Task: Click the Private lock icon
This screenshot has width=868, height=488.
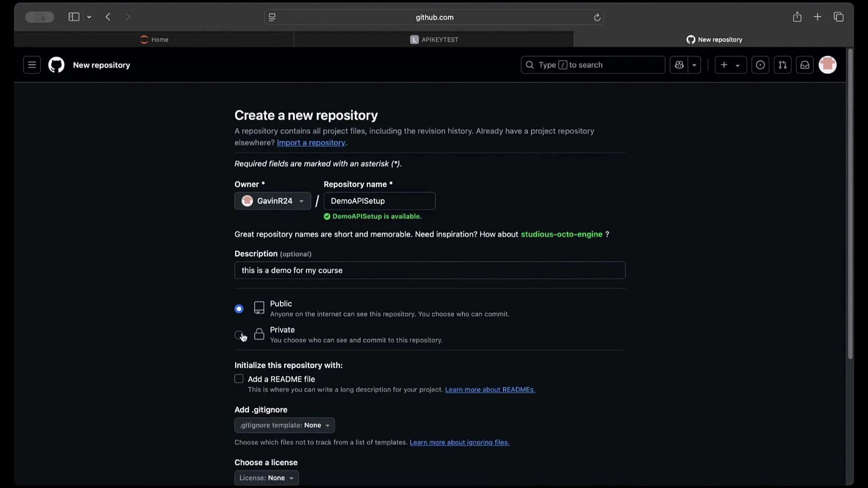Action: click(259, 334)
